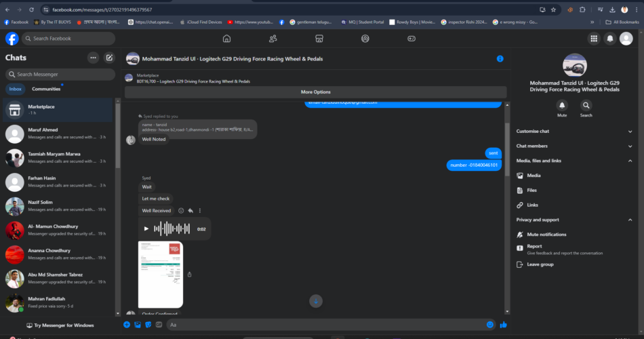Screen dimensions: 644x339
Task: Open the emoji picker in message box
Action: (490, 325)
